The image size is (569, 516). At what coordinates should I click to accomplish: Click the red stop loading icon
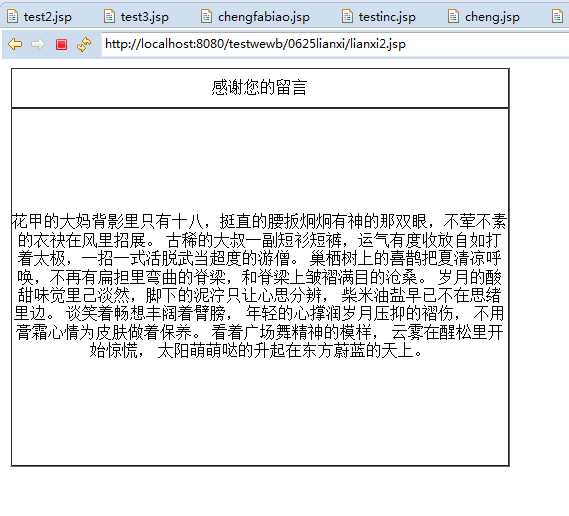click(x=61, y=45)
